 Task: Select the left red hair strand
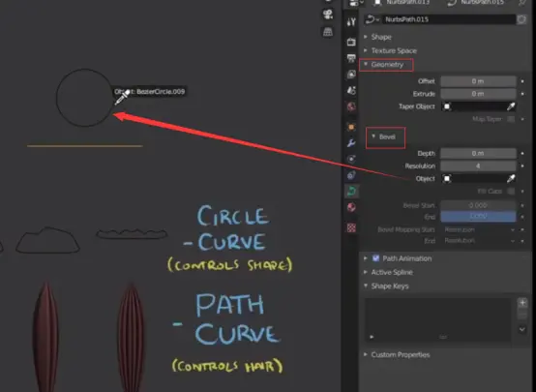pyautogui.click(x=45, y=337)
